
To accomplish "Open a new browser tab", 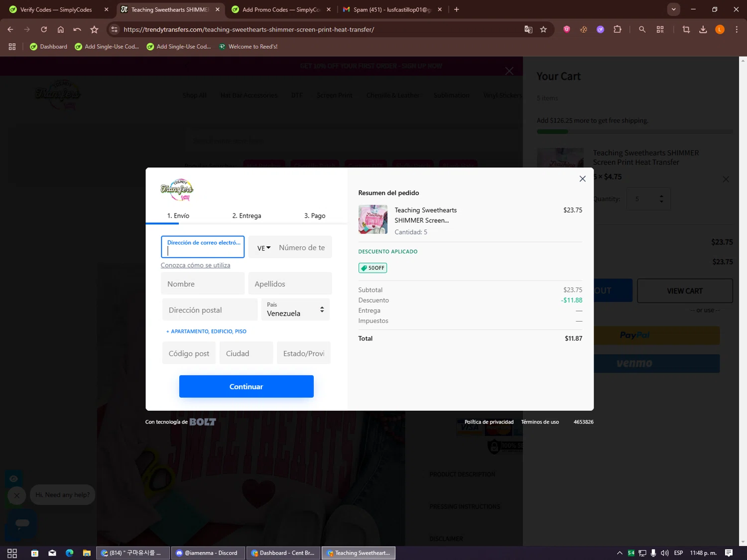I will [457, 9].
